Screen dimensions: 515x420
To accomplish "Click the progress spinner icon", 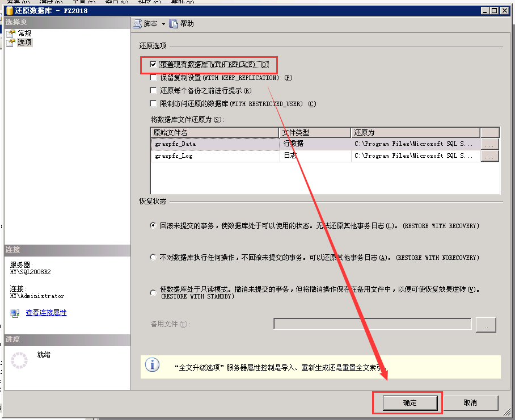I will [19, 360].
